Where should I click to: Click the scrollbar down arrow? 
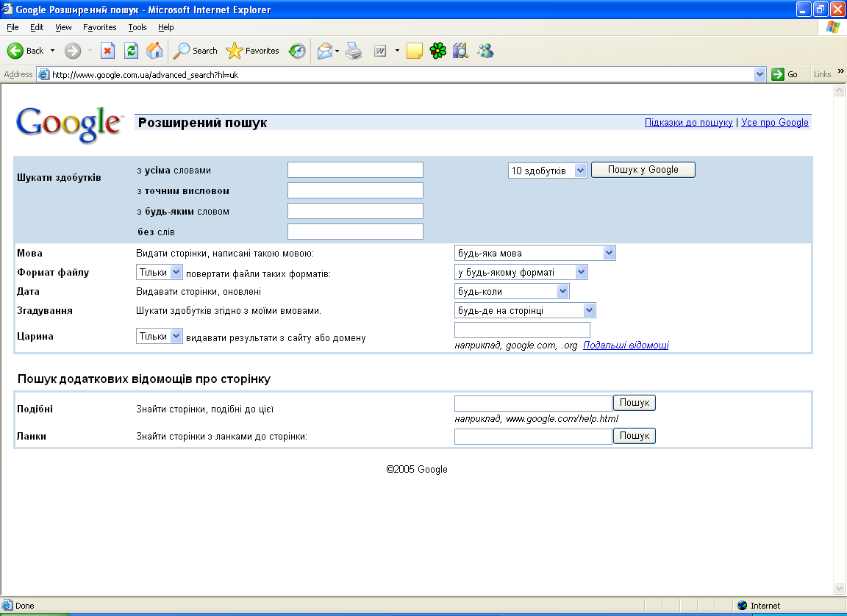pyautogui.click(x=839, y=589)
